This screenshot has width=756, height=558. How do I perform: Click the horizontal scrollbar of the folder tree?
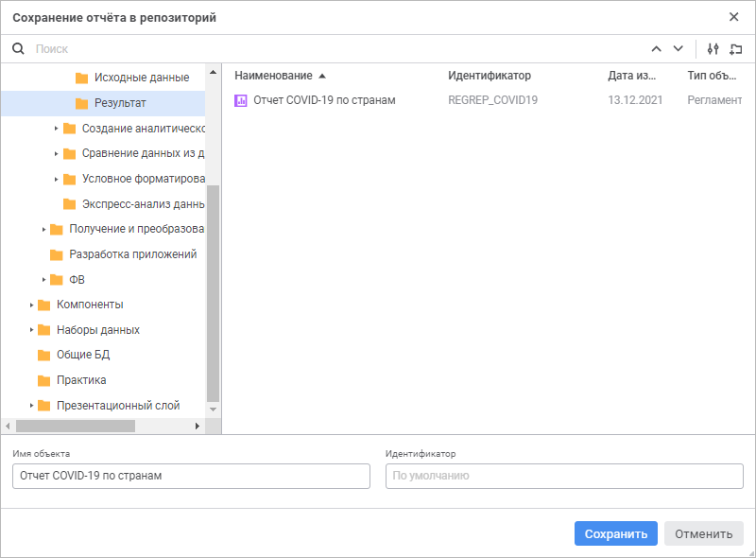tap(76, 426)
